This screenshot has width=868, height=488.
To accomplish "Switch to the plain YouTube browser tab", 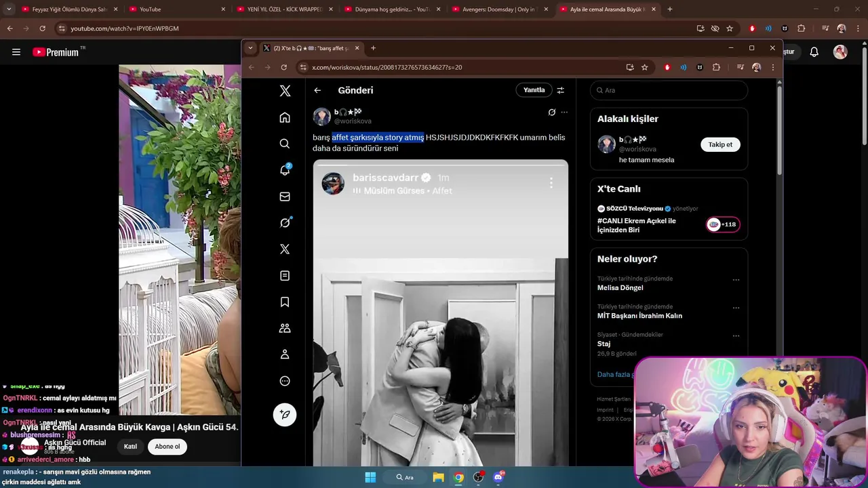I will (176, 9).
